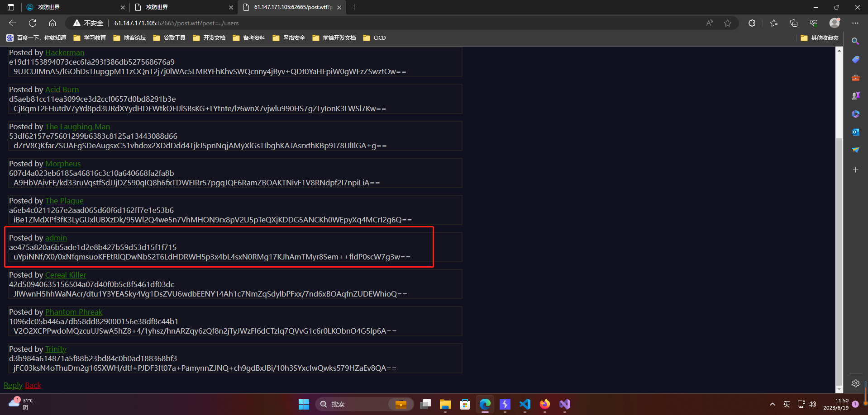Screen dimensions: 868x415
Task: Open weather widget showing 31°C
Action: (21, 404)
